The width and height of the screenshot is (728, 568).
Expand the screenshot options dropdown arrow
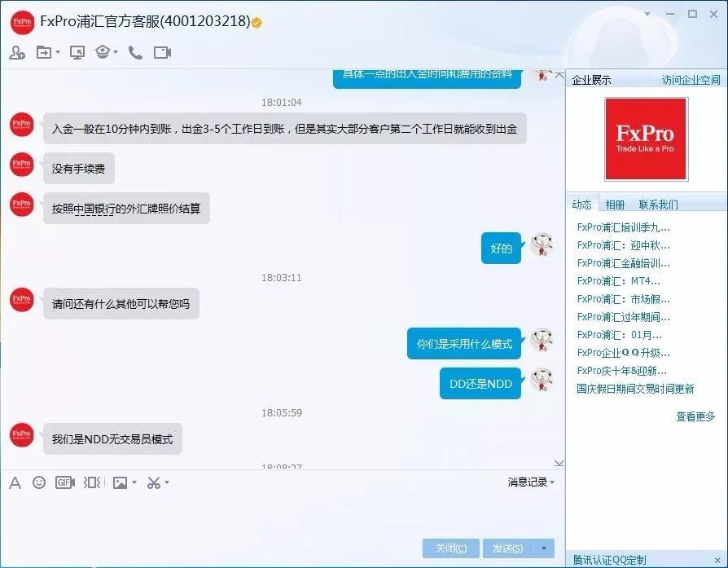168,482
